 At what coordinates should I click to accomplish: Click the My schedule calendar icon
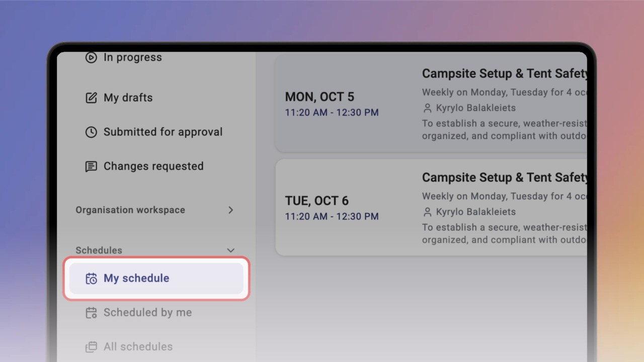91,279
